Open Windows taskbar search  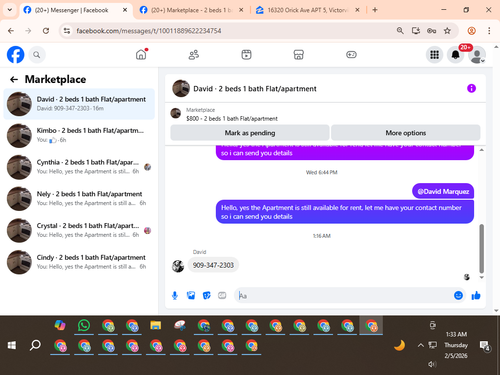(35, 345)
